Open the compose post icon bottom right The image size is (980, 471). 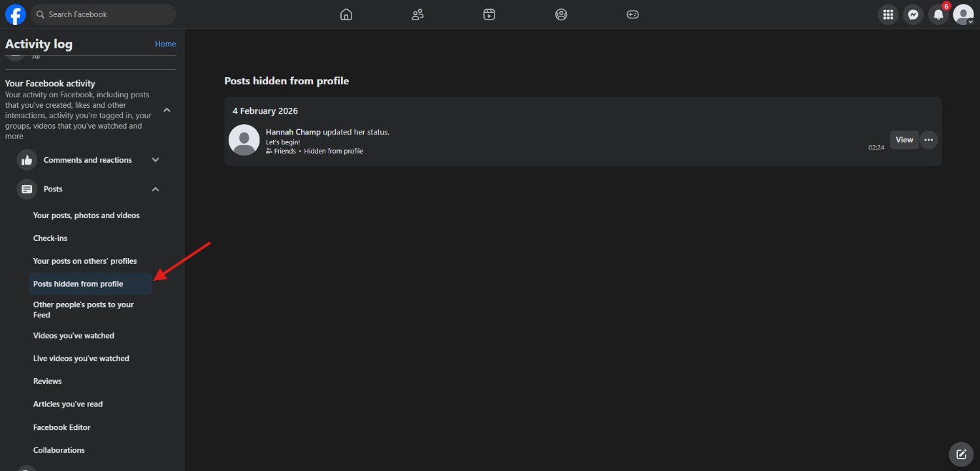tap(960, 453)
